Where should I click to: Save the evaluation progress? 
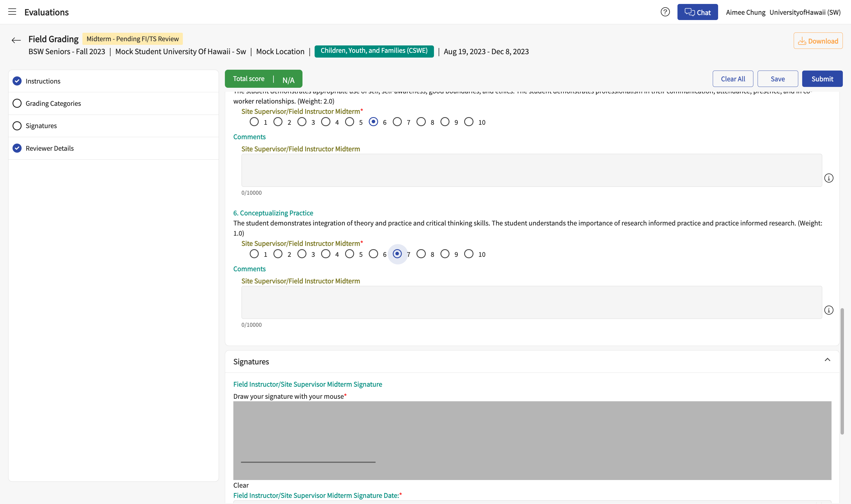pos(777,79)
